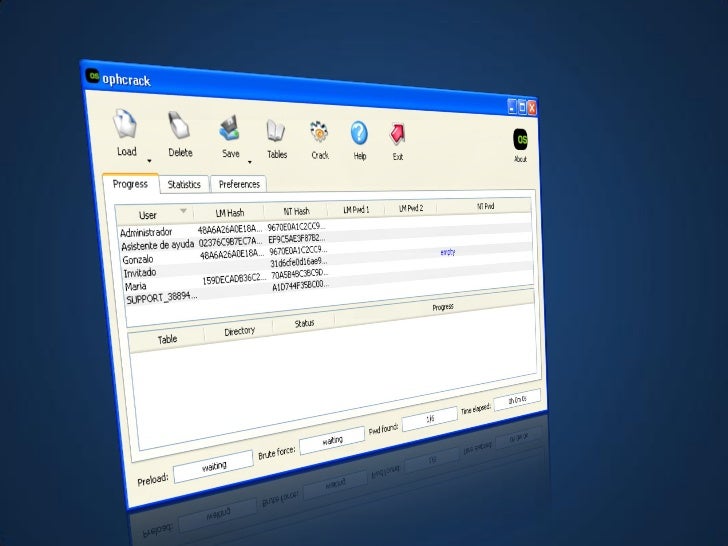Expand the Save dropdown arrow
This screenshot has width=728, height=546.
[x=249, y=160]
